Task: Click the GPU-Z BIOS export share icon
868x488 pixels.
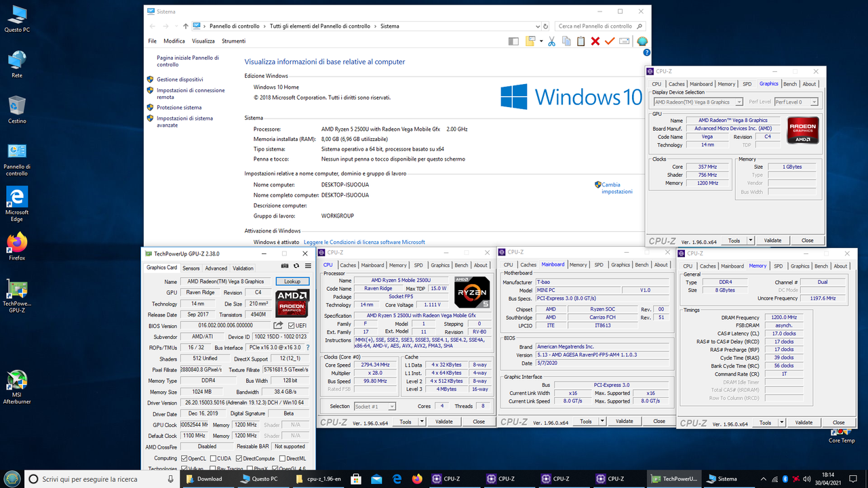Action: pos(279,326)
